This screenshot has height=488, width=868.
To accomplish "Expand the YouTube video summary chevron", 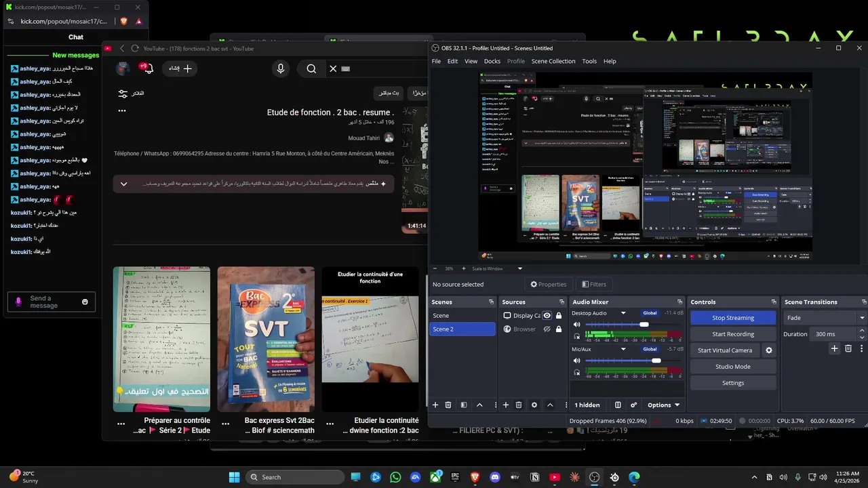I will tap(123, 184).
